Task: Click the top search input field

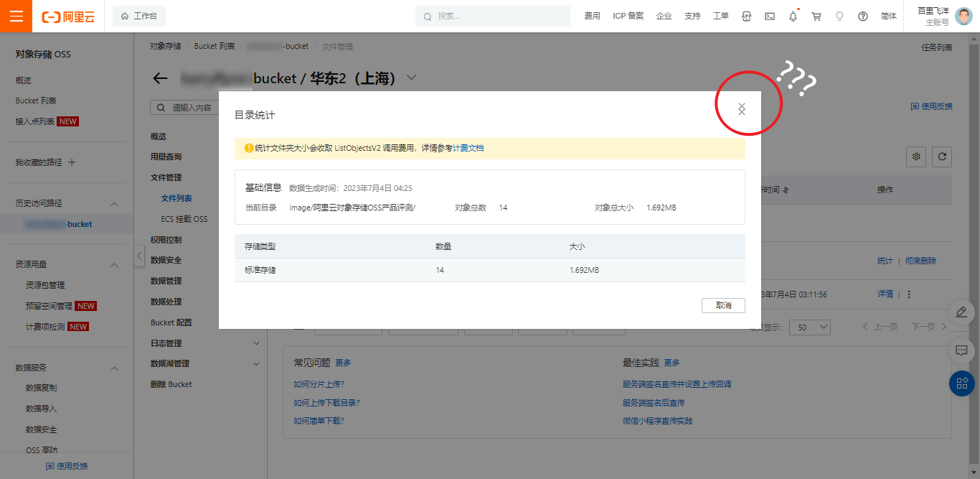Action: [x=495, y=16]
